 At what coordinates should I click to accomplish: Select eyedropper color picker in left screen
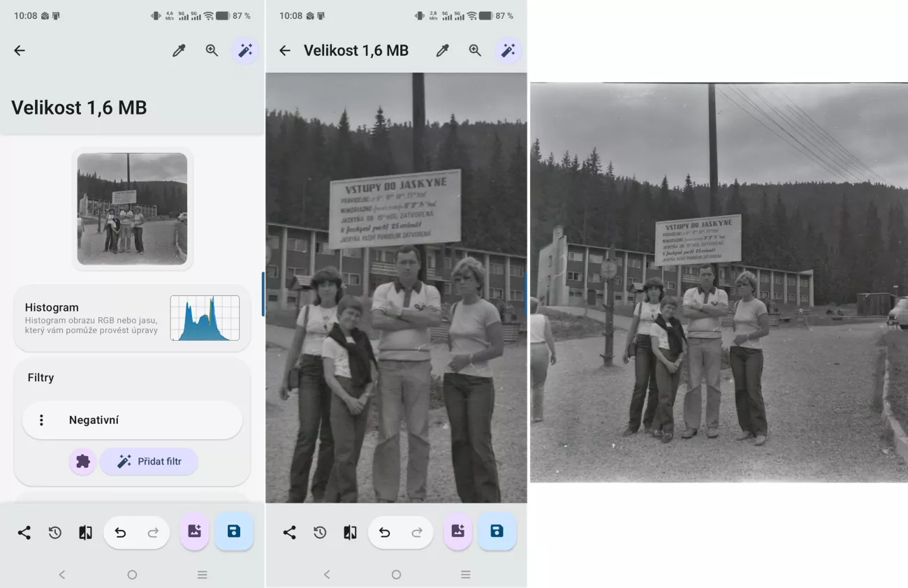click(179, 50)
